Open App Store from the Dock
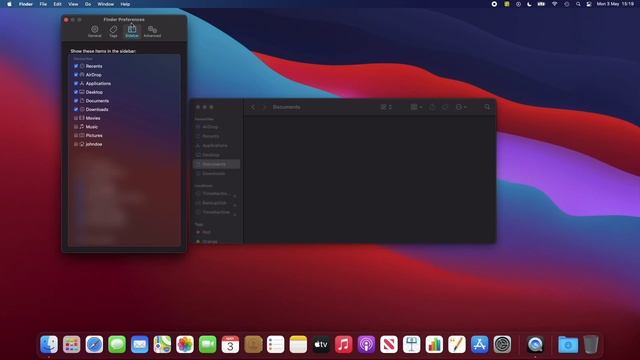The height and width of the screenshot is (360, 640). (480, 344)
